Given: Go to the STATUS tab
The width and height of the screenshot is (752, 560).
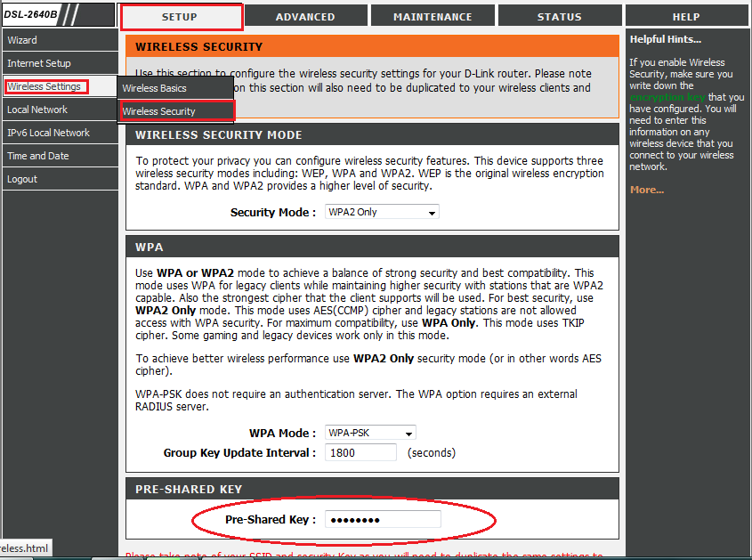Looking at the screenshot, I should (559, 17).
